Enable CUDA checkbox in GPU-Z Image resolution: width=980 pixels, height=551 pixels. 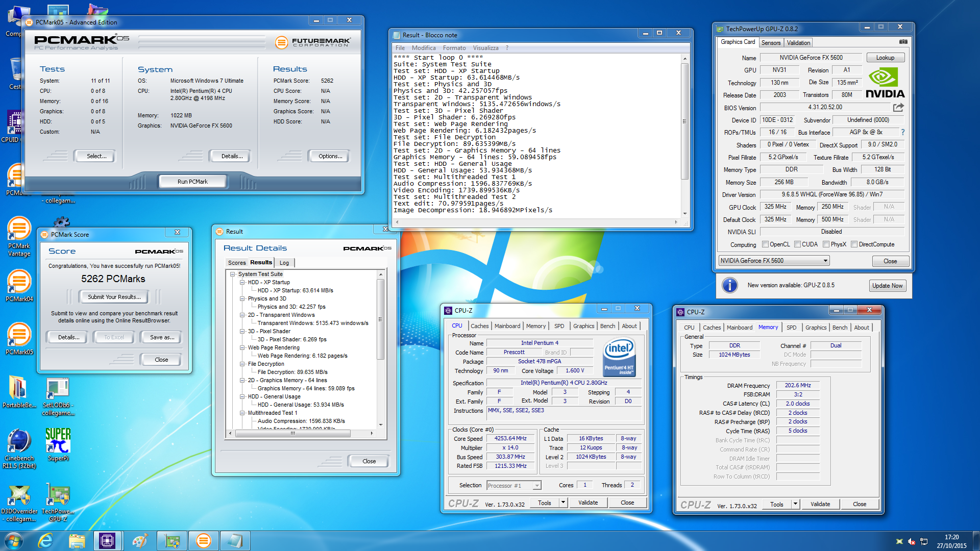click(797, 244)
